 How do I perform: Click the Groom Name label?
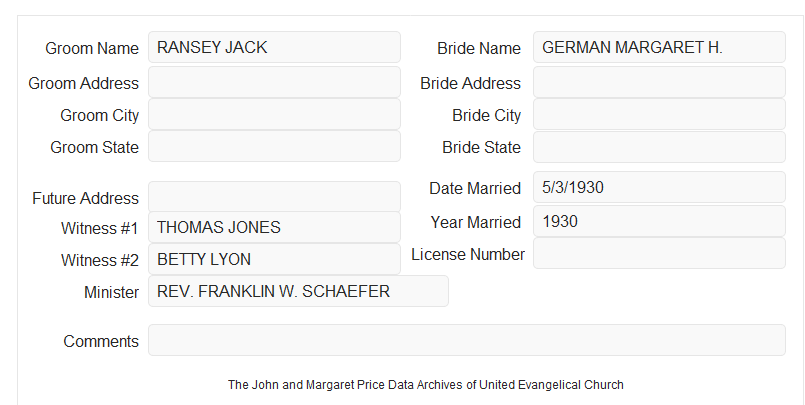[92, 48]
